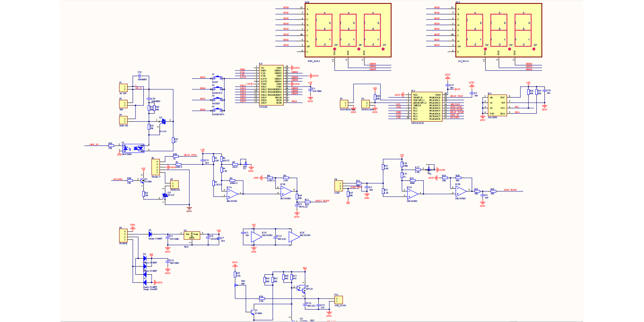Select the HEAT_TEST net label near R38
The image size is (644, 322).
pos(190,155)
